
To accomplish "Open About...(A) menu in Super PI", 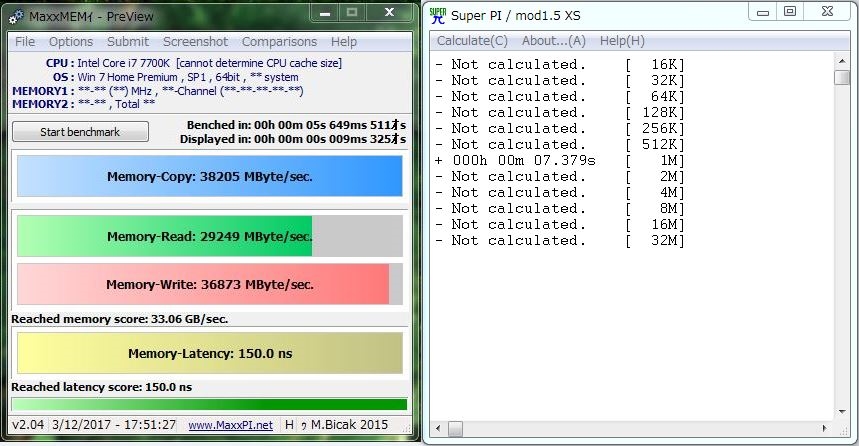I will point(553,41).
